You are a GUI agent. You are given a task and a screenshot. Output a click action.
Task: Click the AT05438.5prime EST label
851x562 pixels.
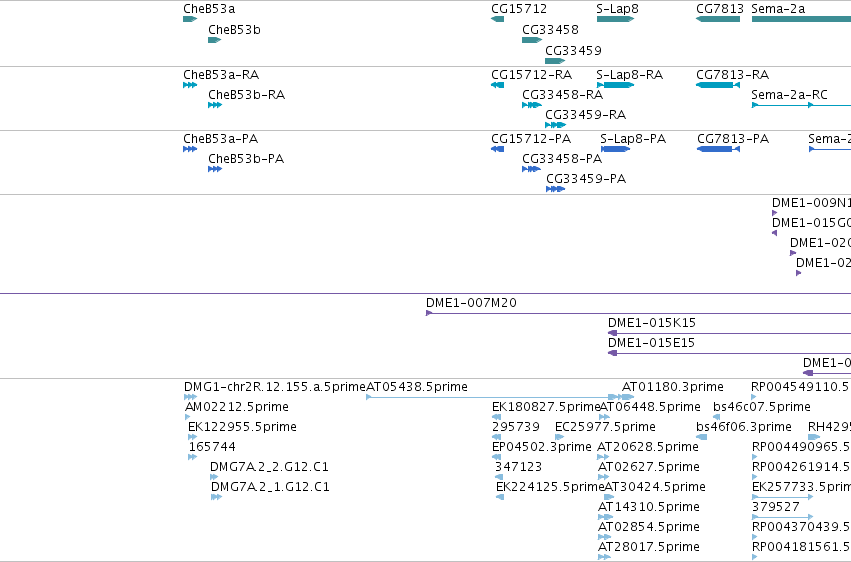[x=417, y=387]
